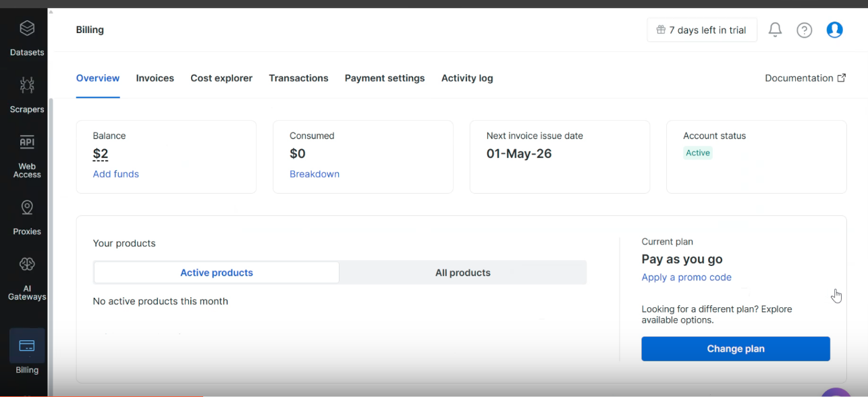Open the Transactions tab
Viewport: 868px width, 397px height.
[x=298, y=78]
